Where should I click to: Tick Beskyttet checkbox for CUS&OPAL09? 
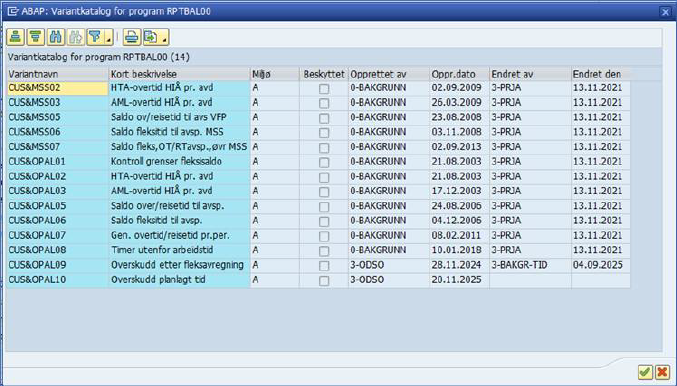click(x=324, y=266)
